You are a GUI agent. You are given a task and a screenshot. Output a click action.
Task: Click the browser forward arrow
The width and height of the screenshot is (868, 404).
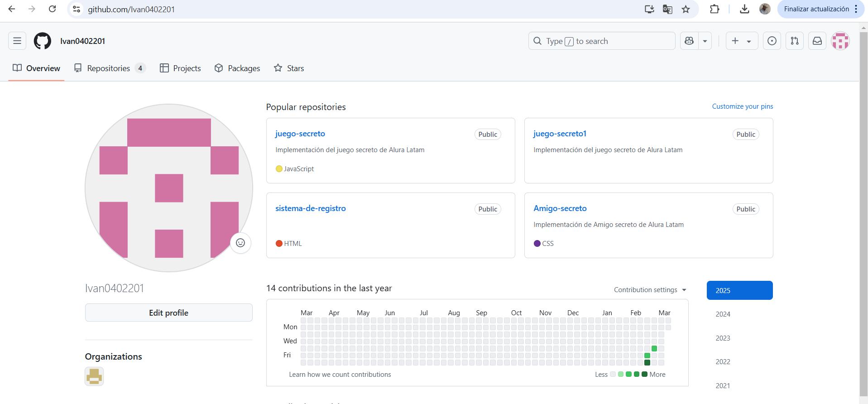click(x=32, y=9)
